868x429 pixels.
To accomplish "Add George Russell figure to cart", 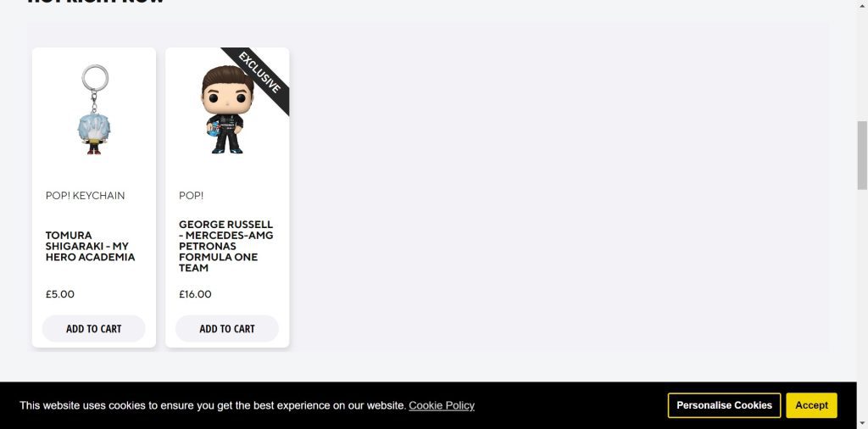I will coord(227,329).
